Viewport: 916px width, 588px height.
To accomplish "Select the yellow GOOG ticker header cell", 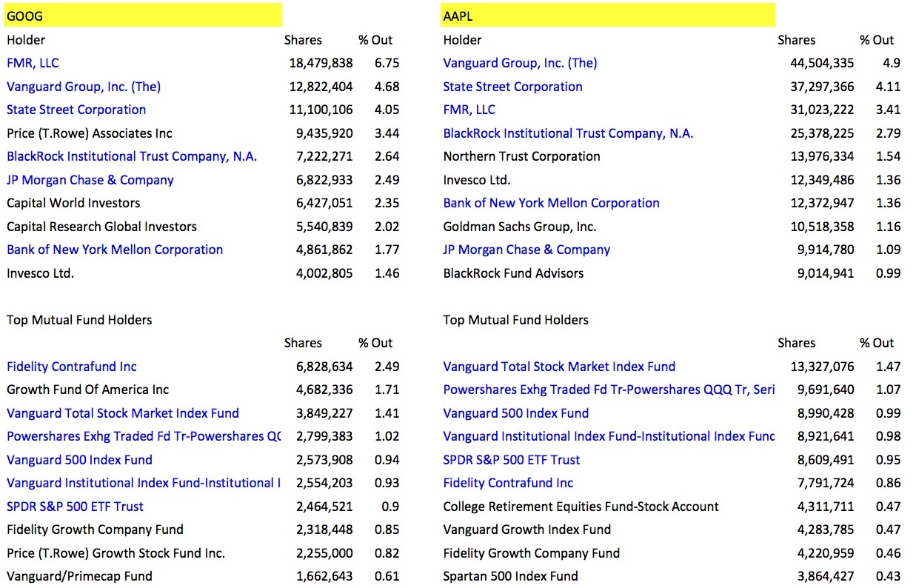I will tap(144, 16).
